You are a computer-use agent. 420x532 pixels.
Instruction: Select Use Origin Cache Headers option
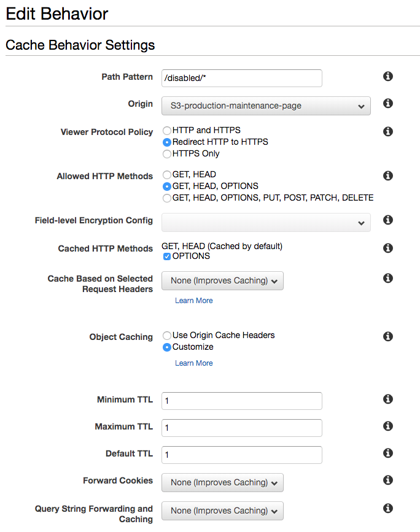(x=167, y=336)
